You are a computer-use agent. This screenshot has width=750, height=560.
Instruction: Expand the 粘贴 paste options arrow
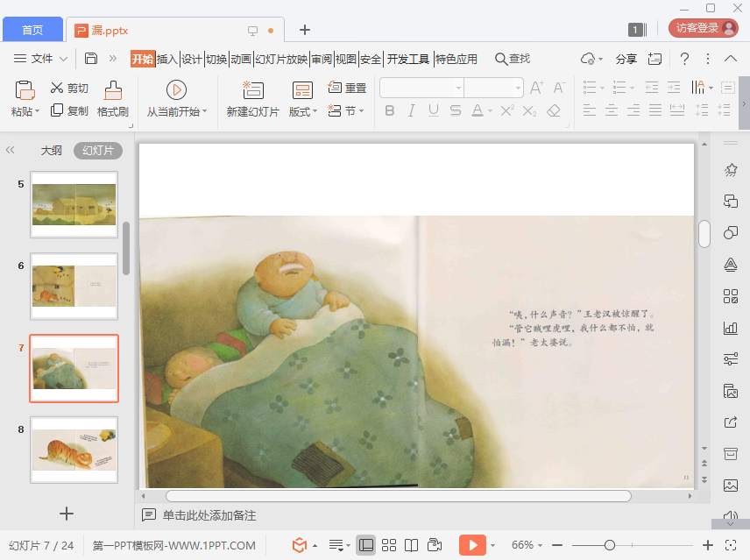tap(38, 111)
